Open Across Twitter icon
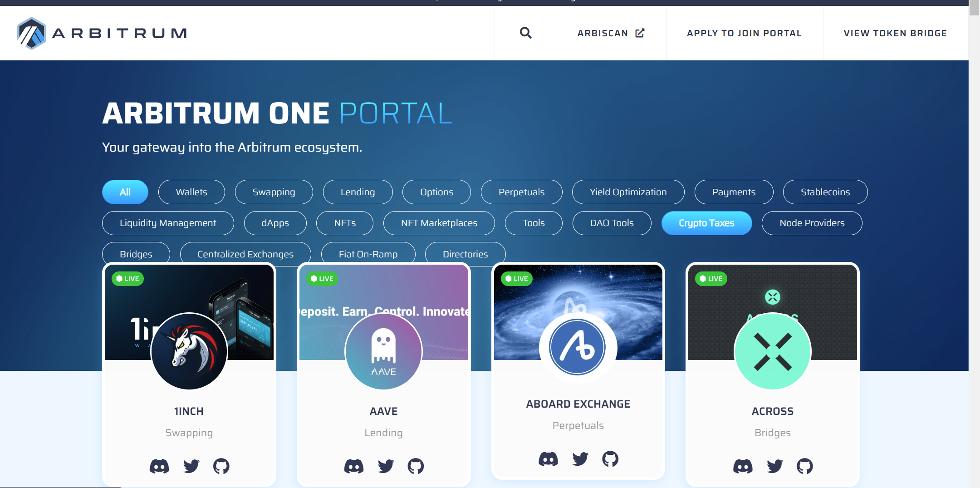Viewport: 980px width, 488px height. click(x=774, y=466)
